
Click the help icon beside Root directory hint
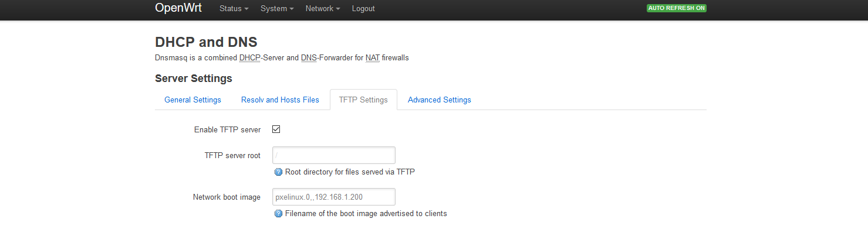[279, 172]
